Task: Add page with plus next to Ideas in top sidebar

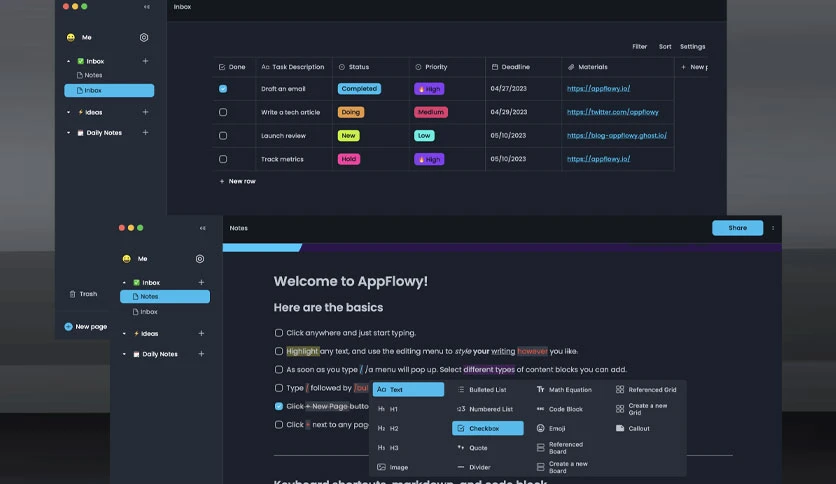Action: pyautogui.click(x=145, y=112)
